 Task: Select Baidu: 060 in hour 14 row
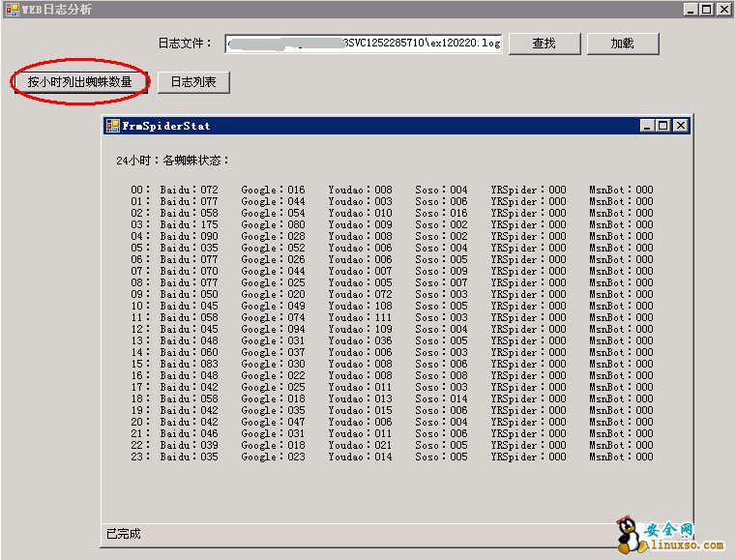click(x=190, y=352)
